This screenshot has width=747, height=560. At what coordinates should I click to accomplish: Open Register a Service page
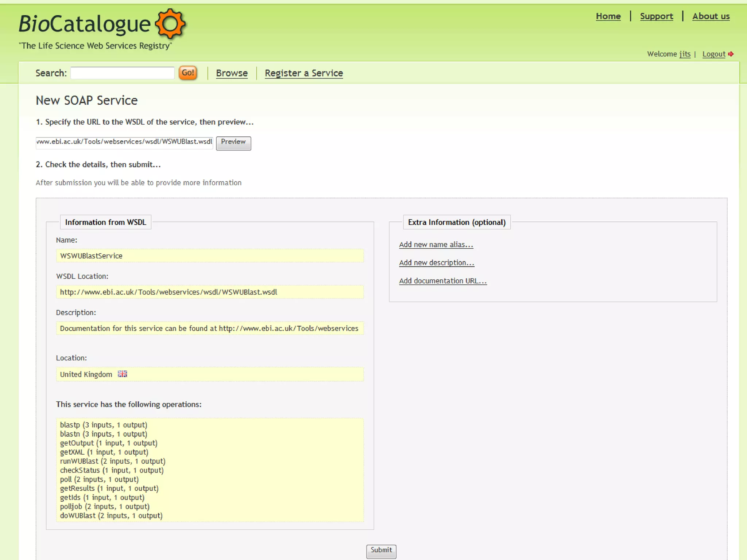[303, 73]
